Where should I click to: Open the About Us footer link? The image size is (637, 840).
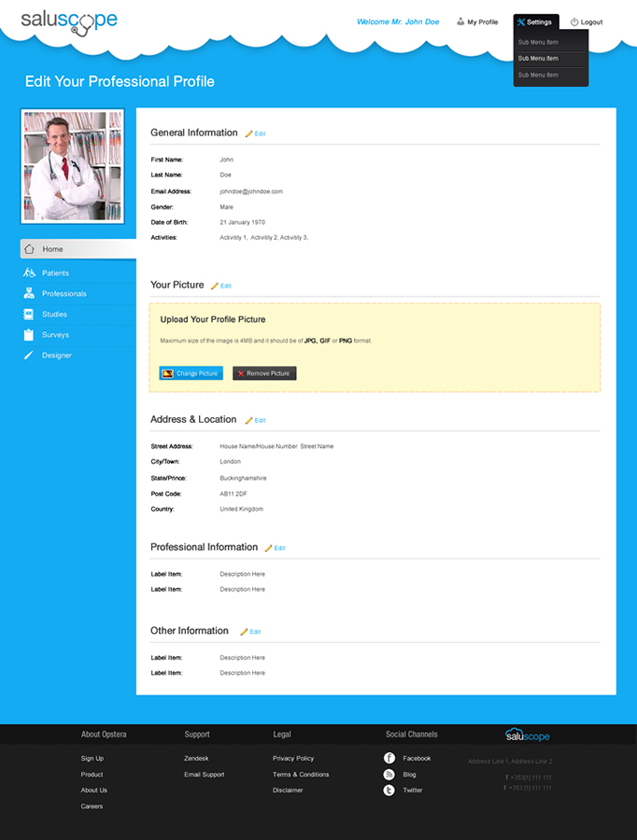93,790
